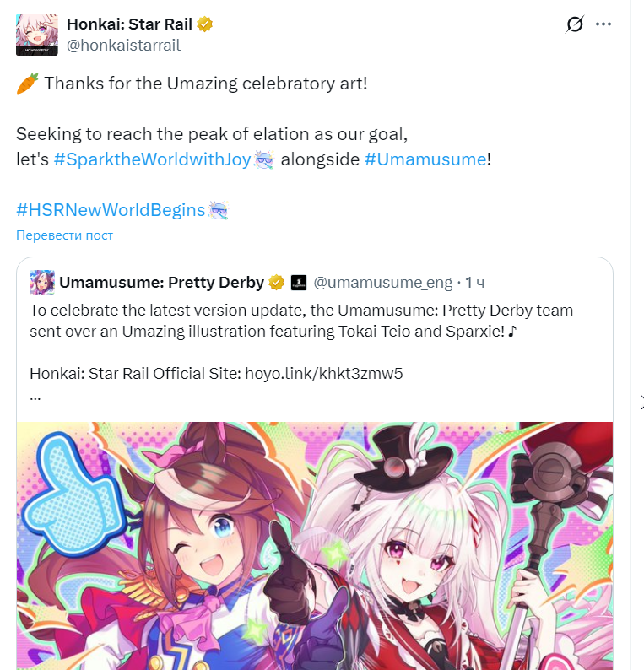Click the black affiliate badge beside Umamusume
This screenshot has height=670, width=644.
coord(298,283)
